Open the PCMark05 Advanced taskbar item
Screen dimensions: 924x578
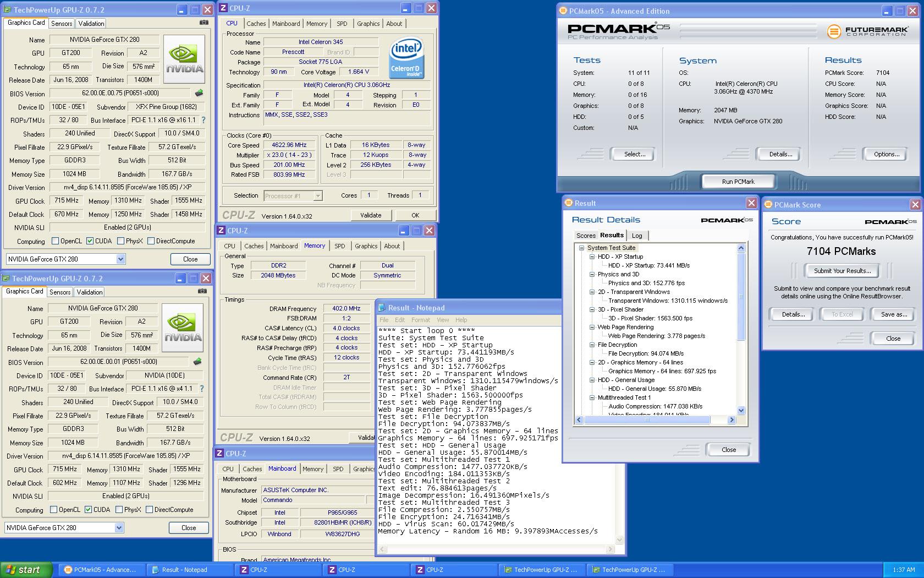102,570
